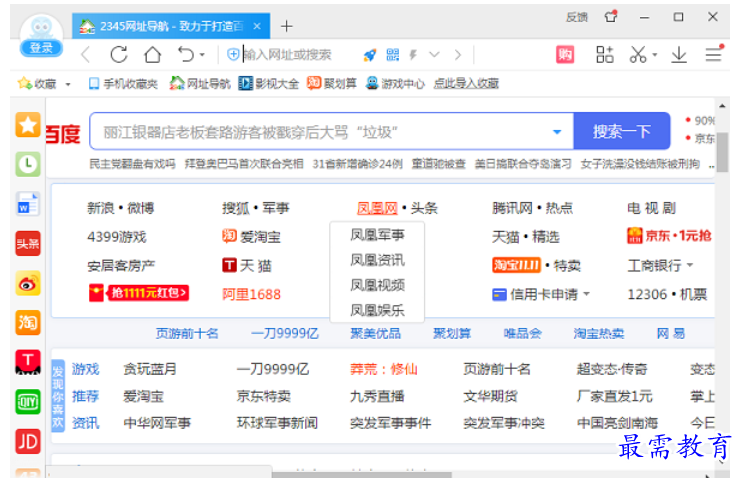This screenshot has width=740, height=478.
Task: Go to home page icon
Action: click(x=152, y=55)
